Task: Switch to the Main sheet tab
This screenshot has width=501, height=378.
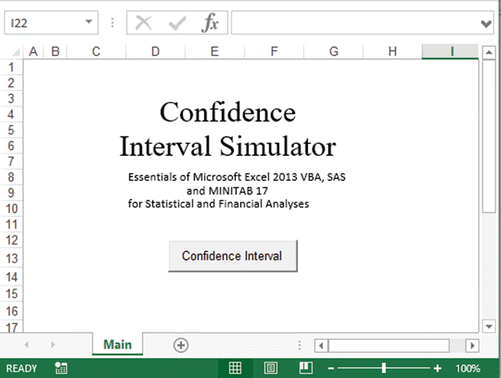Action: 117,344
